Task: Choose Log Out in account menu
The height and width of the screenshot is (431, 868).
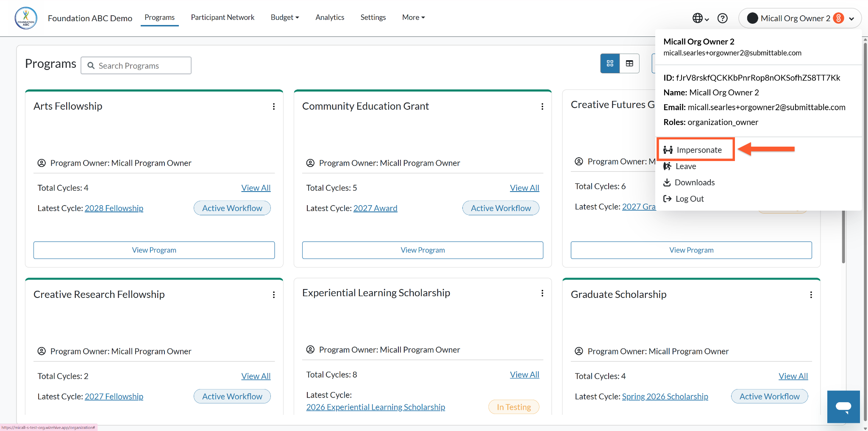Action: pyautogui.click(x=683, y=199)
